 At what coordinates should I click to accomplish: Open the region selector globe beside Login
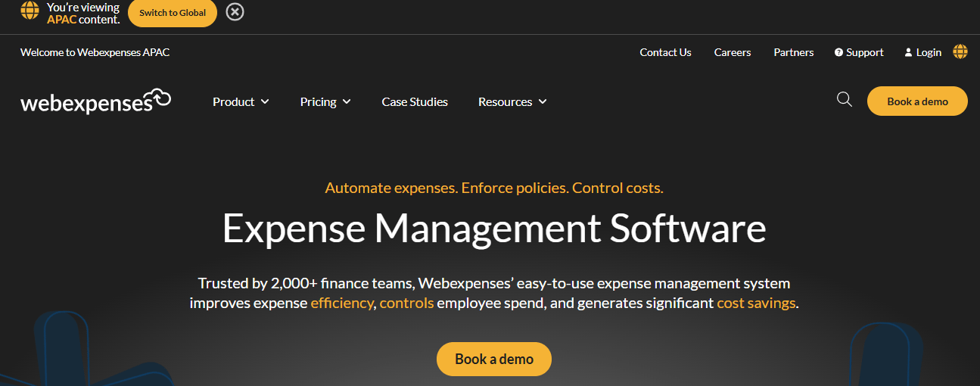[960, 51]
